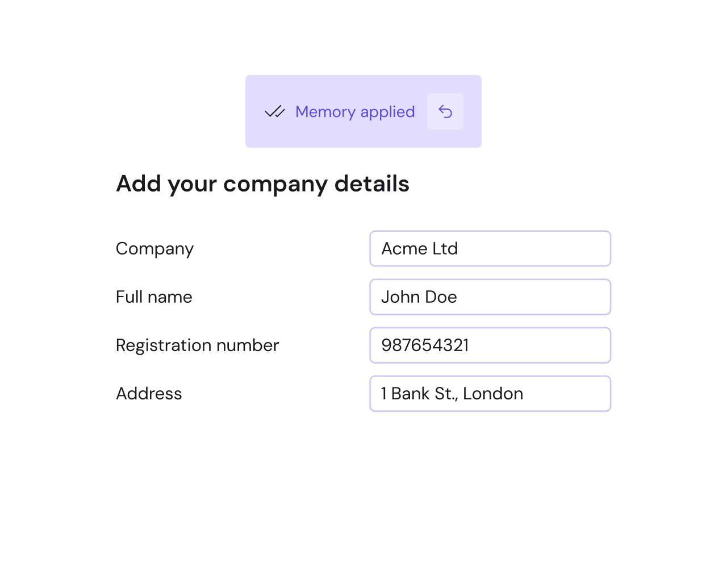
Task: Select the heading Add your company details
Action: pos(262,184)
